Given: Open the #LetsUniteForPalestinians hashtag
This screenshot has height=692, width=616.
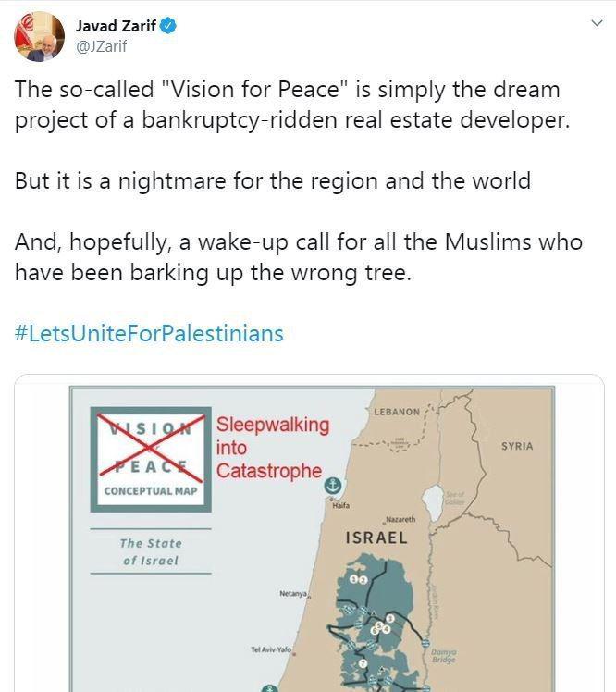Looking at the screenshot, I should tap(149, 333).
